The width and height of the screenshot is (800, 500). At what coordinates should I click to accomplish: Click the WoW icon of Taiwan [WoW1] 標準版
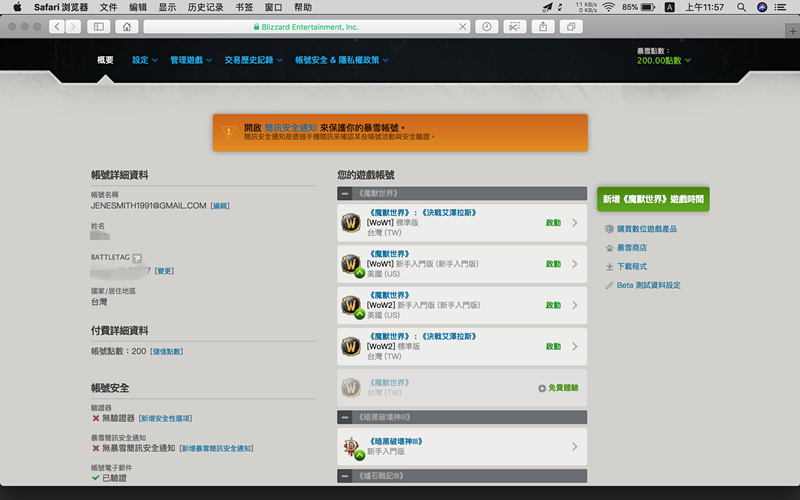[x=351, y=222]
